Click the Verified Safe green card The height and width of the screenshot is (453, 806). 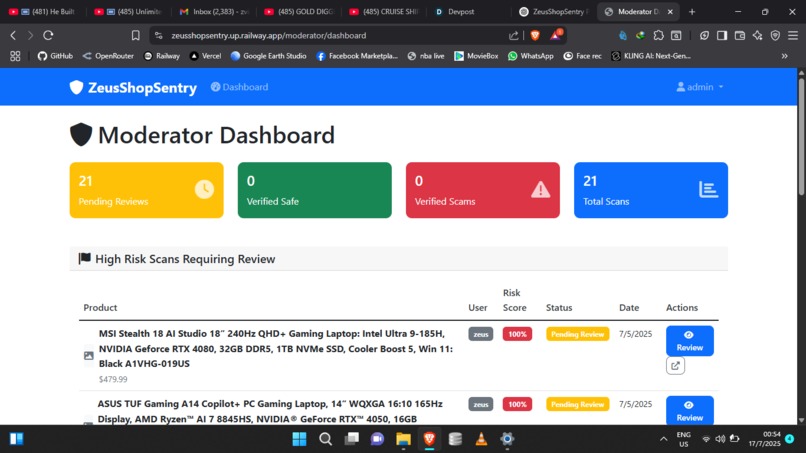point(315,190)
